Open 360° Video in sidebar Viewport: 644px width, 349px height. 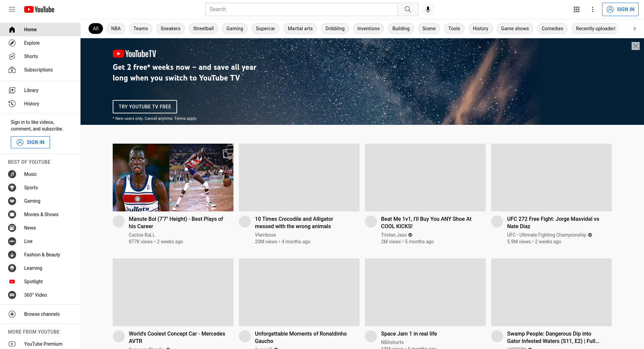pyautogui.click(x=40, y=295)
